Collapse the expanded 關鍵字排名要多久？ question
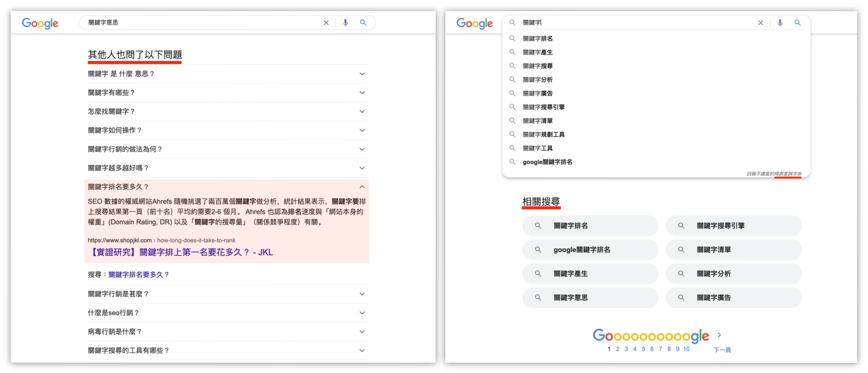This screenshot has height=373, width=868. click(362, 187)
